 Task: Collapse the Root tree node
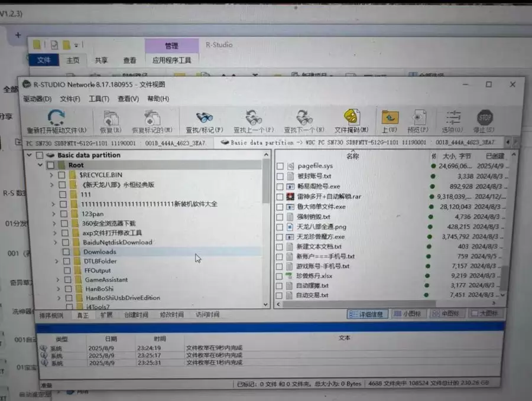pyautogui.click(x=39, y=165)
